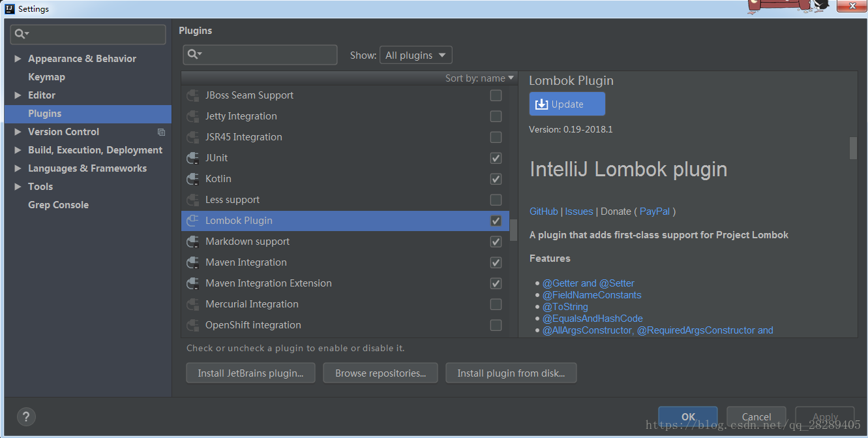Click the plugins search magnifier icon
This screenshot has height=438, width=868.
pyautogui.click(x=194, y=54)
